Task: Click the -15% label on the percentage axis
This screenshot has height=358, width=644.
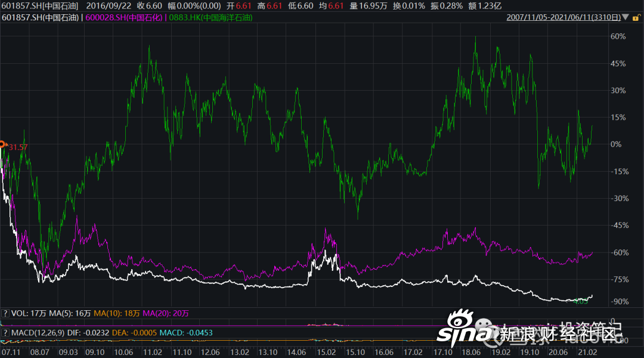Action: 619,171
